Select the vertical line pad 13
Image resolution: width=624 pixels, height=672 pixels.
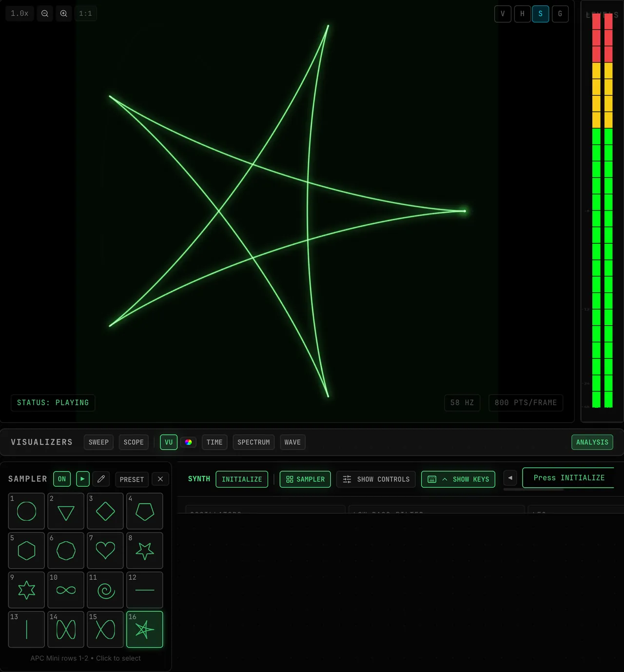pyautogui.click(x=26, y=630)
